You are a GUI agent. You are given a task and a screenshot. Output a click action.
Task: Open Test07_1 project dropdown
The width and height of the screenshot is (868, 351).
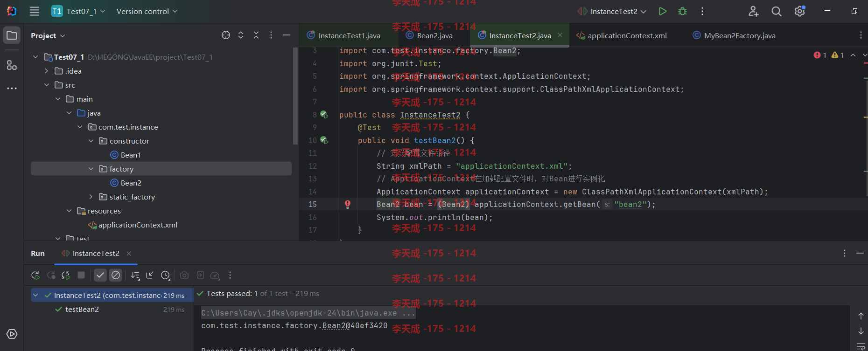click(78, 11)
